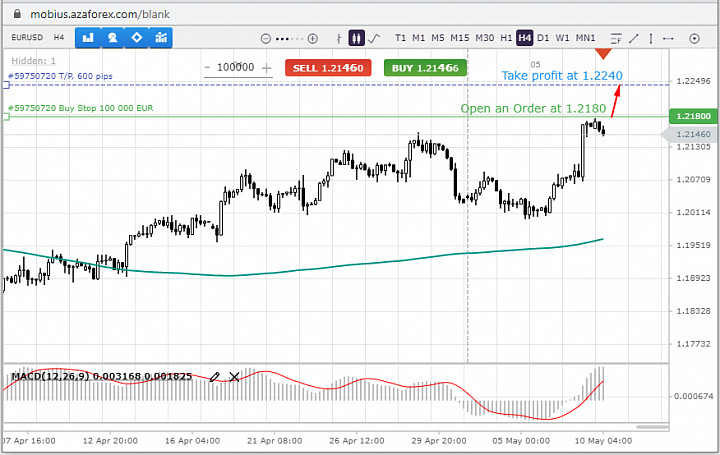Click the 29 Apr 20:00 time label
The width and height of the screenshot is (720, 455).
pyautogui.click(x=439, y=441)
